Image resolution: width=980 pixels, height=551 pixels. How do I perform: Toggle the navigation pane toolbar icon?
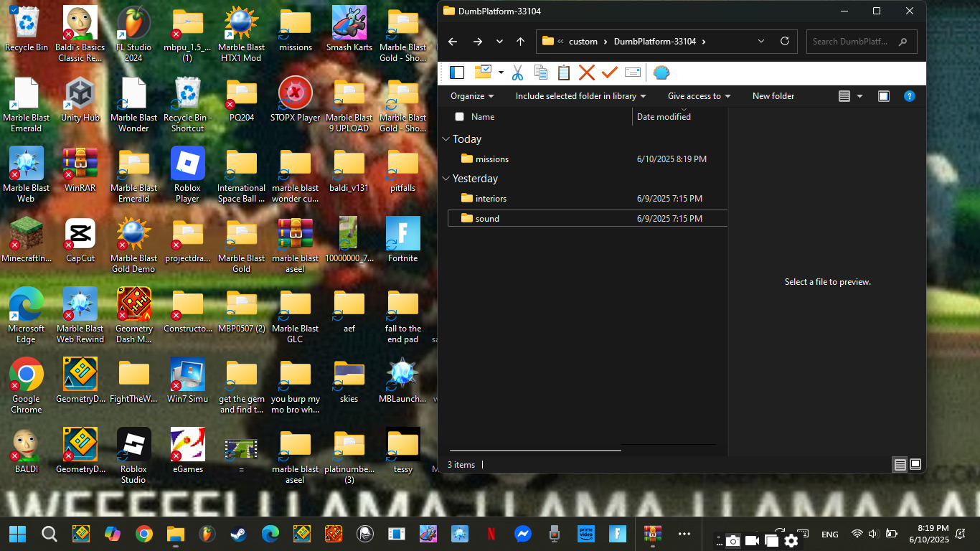[x=457, y=72]
